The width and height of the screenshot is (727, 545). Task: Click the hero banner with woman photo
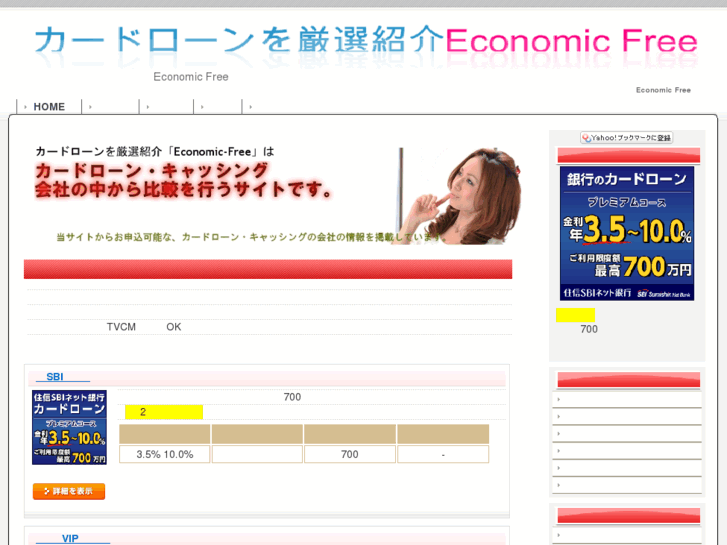point(278,195)
